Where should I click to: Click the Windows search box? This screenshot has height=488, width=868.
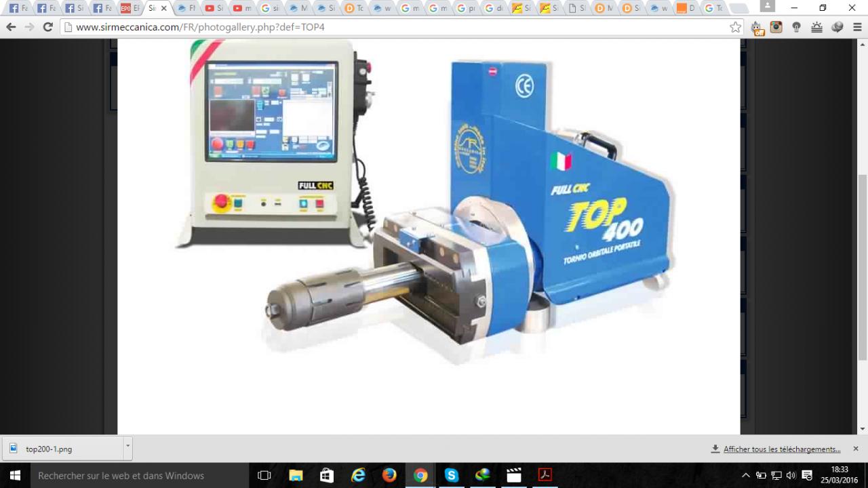point(140,475)
